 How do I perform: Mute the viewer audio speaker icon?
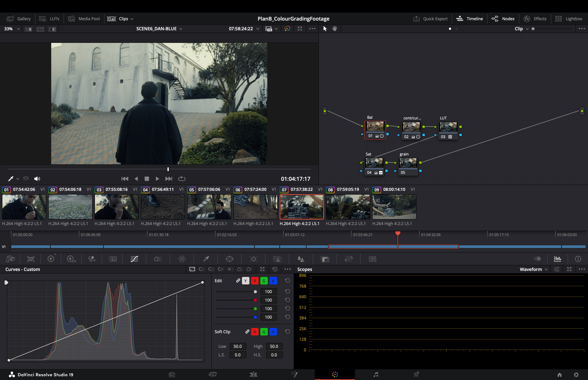pyautogui.click(x=37, y=179)
